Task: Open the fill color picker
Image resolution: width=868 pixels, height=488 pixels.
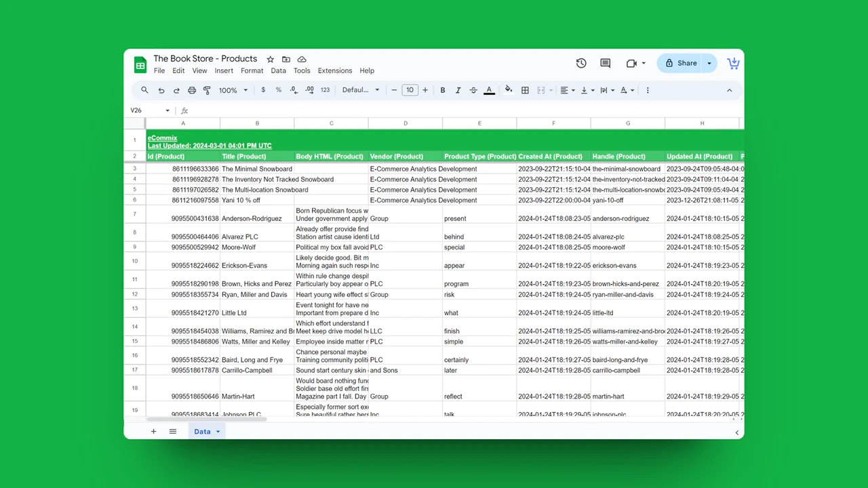Action: tap(509, 89)
